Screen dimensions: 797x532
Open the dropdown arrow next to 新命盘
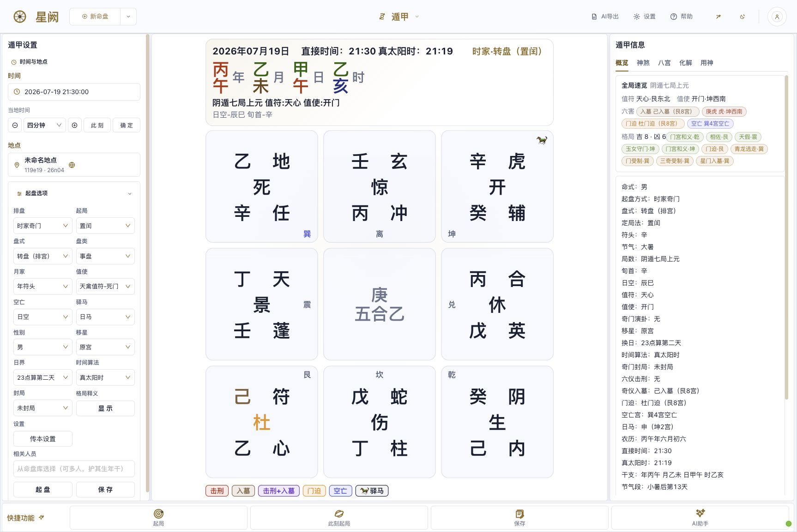(128, 17)
